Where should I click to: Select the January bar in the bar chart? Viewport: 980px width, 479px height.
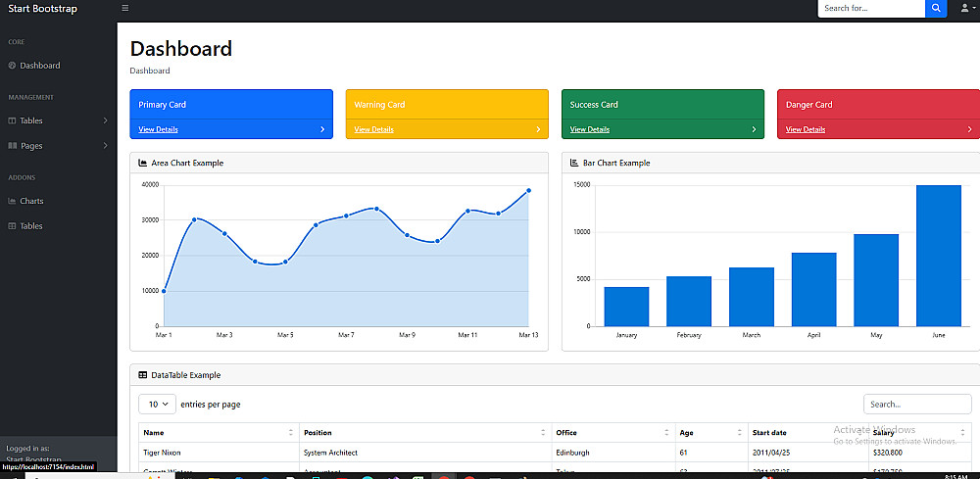click(x=626, y=307)
